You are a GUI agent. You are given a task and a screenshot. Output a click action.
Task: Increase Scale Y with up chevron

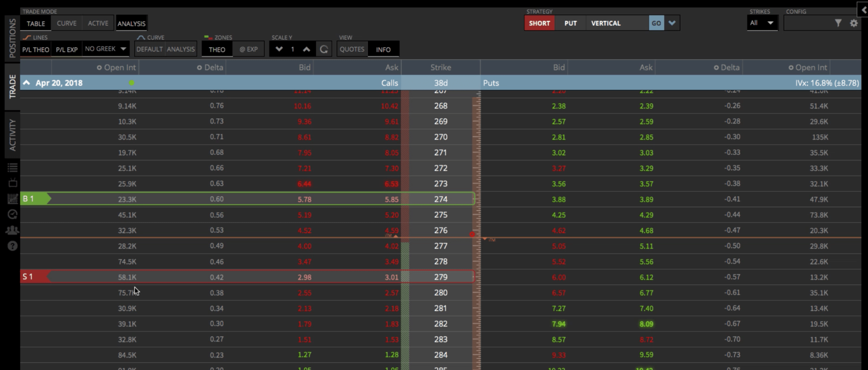[306, 49]
